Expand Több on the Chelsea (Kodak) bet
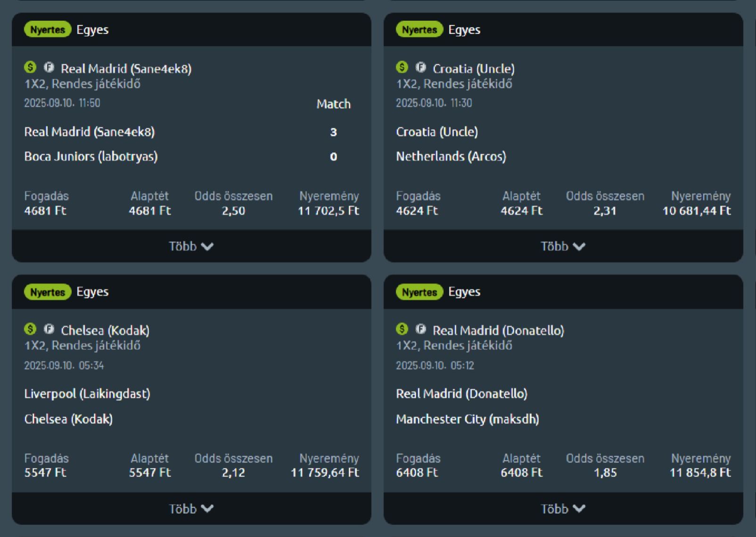Viewport: 756px width, 537px height. click(191, 509)
